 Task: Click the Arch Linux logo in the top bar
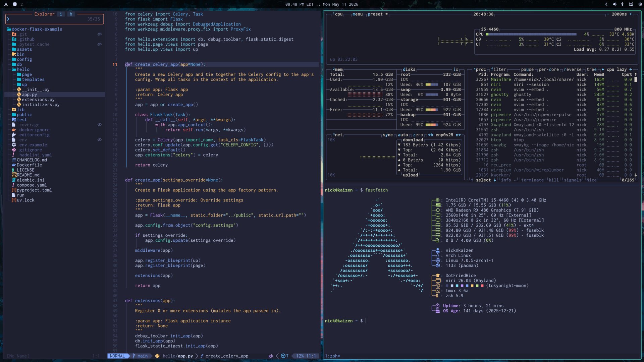[x=6, y=4]
